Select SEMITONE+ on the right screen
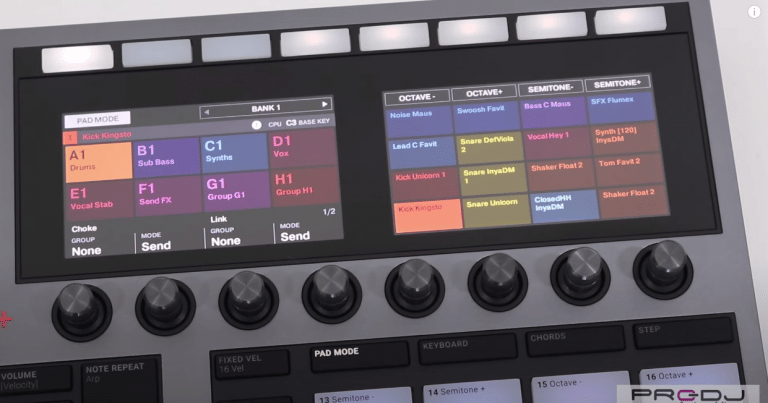This screenshot has height=403, width=768. 617,83
